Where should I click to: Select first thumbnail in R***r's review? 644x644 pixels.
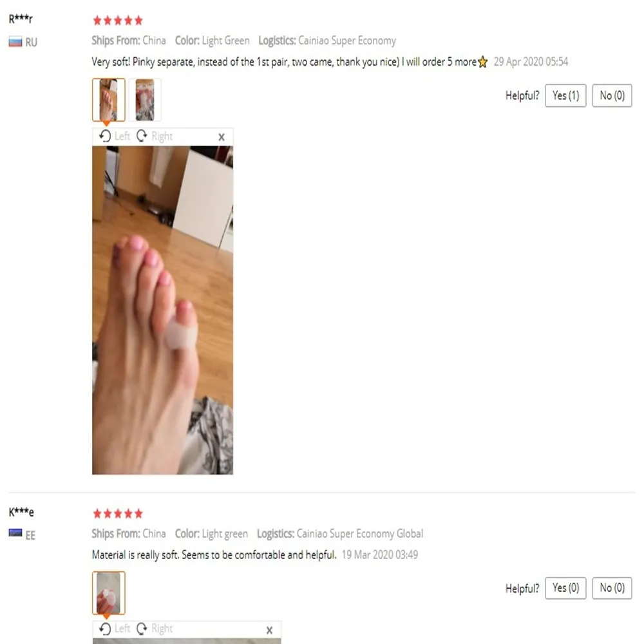pyautogui.click(x=108, y=100)
